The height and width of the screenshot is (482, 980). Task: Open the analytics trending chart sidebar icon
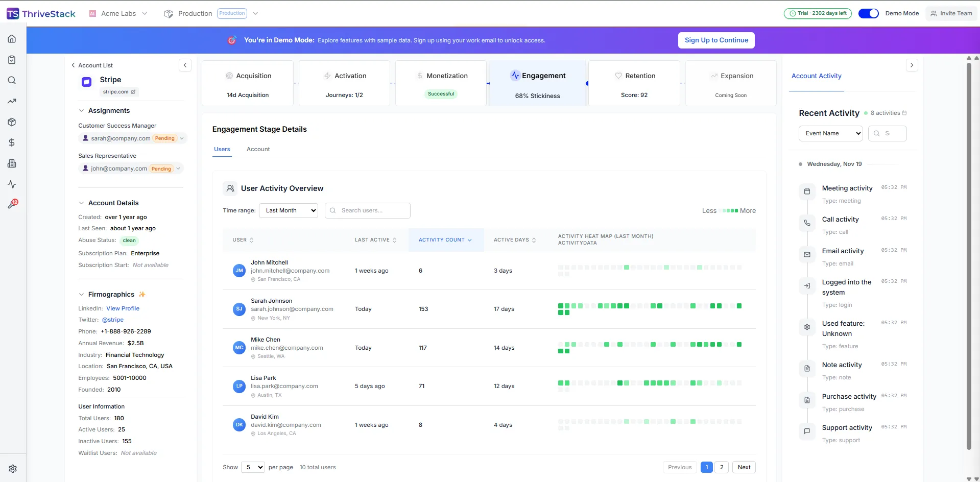pyautogui.click(x=12, y=101)
